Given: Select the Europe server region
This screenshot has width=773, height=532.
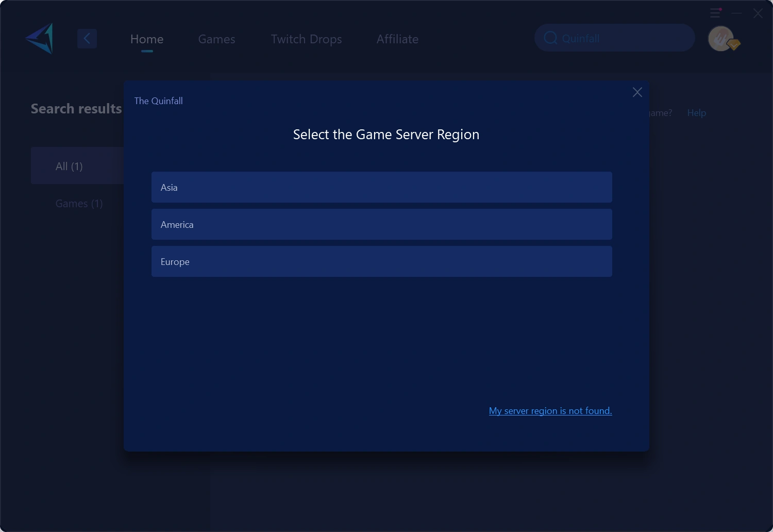Looking at the screenshot, I should coord(381,261).
